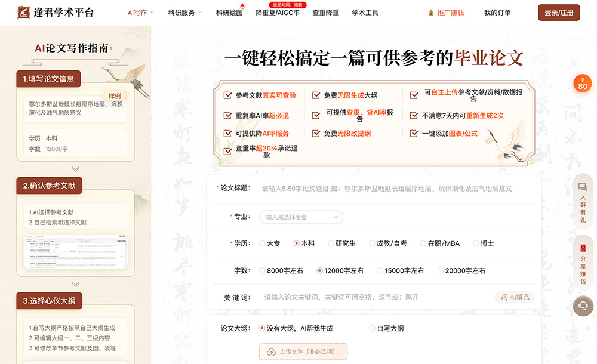Click text 2.可编辑大纲一、二、三级内容
Image resolution: width=597 pixels, height=364 pixels.
[69, 338]
